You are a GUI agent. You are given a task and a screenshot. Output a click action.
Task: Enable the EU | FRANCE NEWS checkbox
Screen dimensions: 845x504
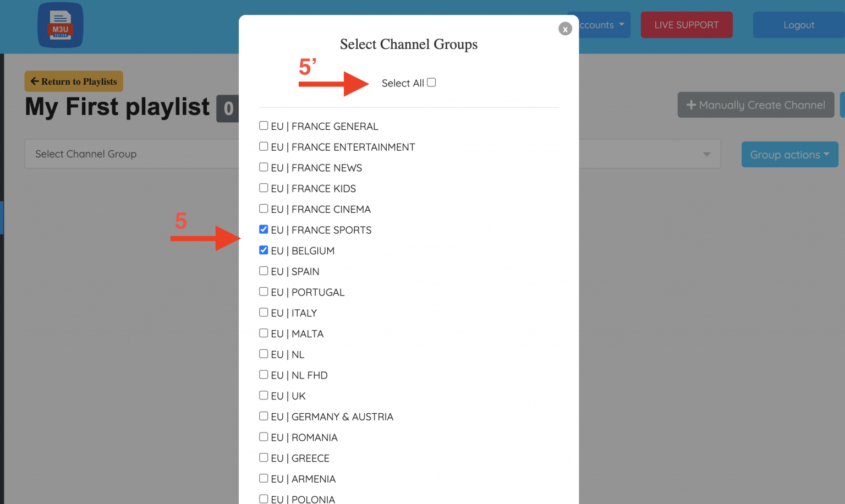[264, 167]
